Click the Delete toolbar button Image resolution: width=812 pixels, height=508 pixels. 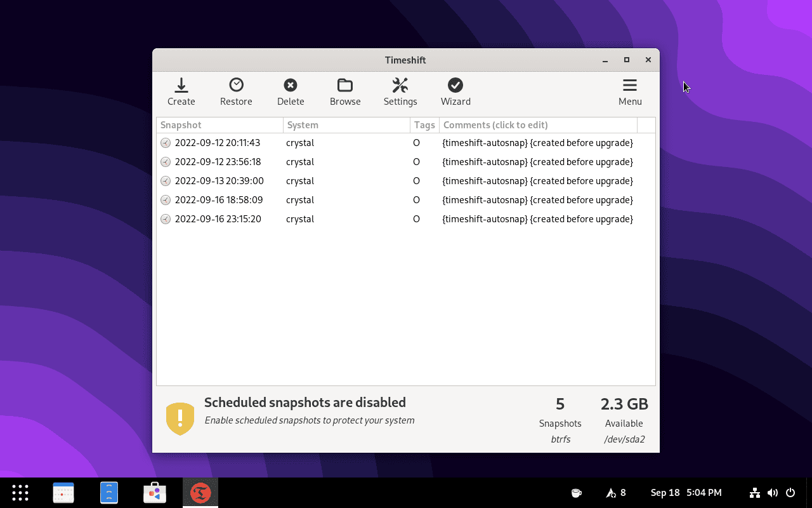291,92
